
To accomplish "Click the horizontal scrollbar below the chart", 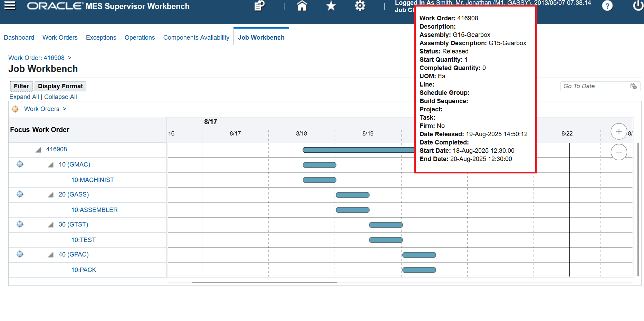I will (265, 282).
